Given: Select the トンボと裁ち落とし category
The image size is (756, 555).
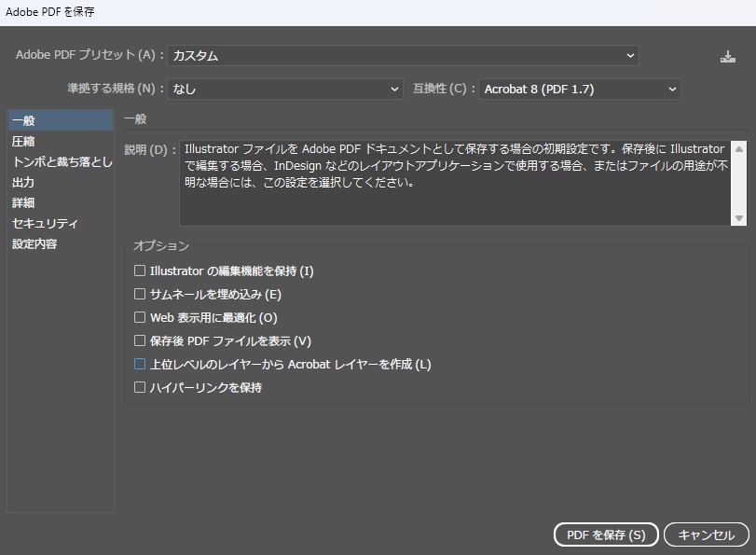Looking at the screenshot, I should point(61,161).
